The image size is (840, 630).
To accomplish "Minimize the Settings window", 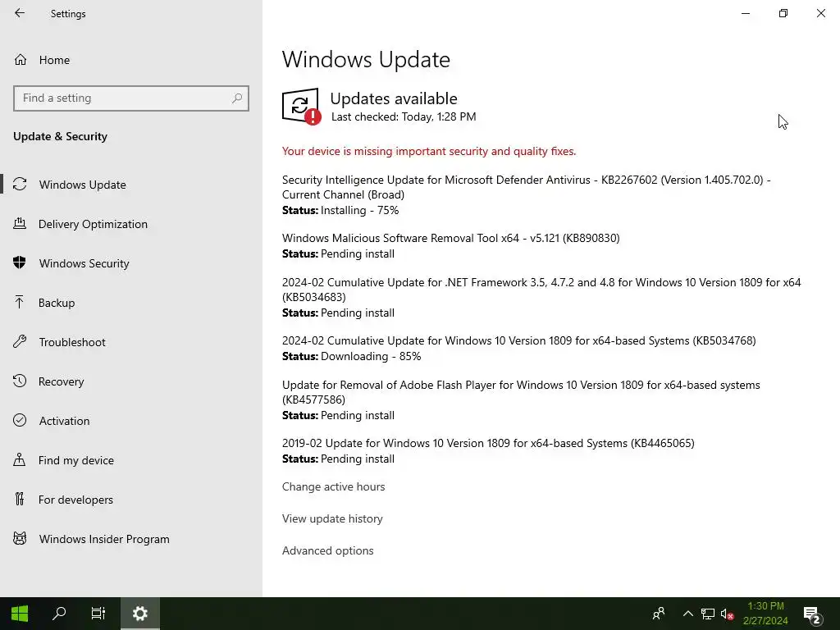I will click(x=745, y=13).
